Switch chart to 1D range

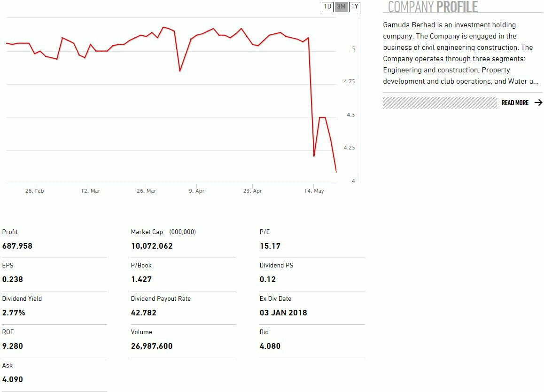(327, 7)
